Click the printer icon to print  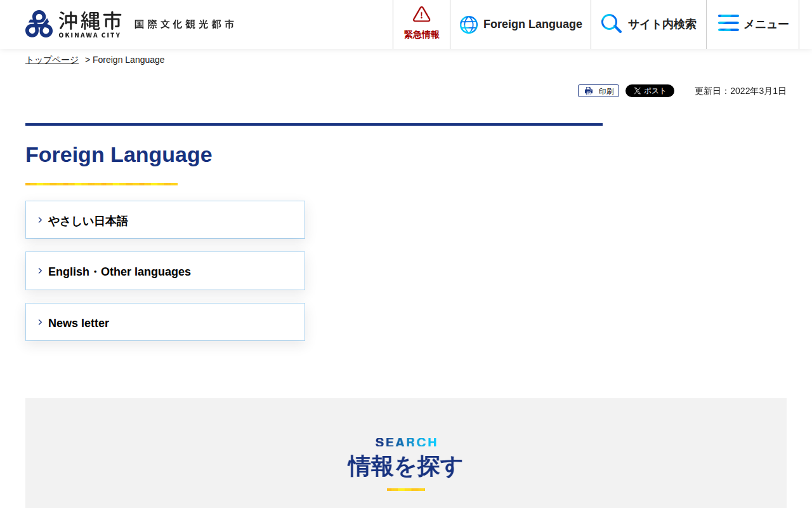pos(589,91)
